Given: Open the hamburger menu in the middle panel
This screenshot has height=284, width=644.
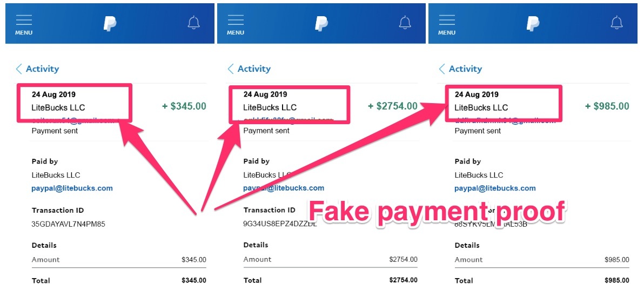Looking at the screenshot, I should pyautogui.click(x=236, y=24).
